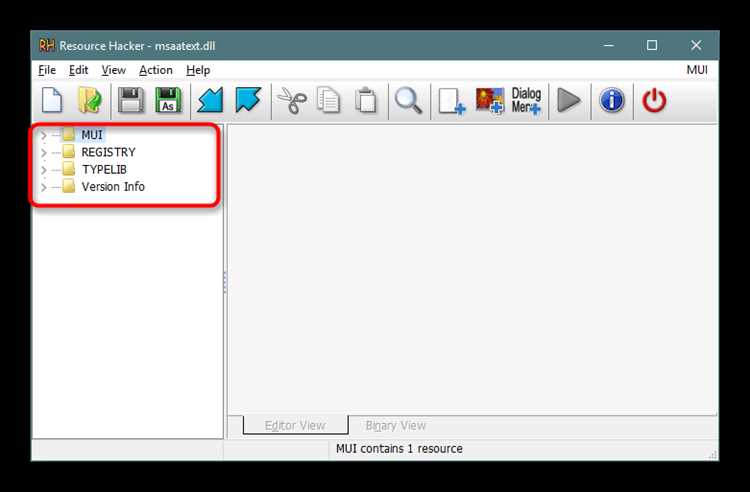Click inside the empty editor pane
750x492 pixels.
472,269
